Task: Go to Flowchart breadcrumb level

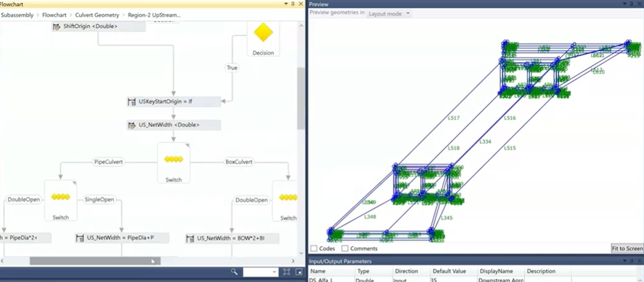Action: coord(54,15)
